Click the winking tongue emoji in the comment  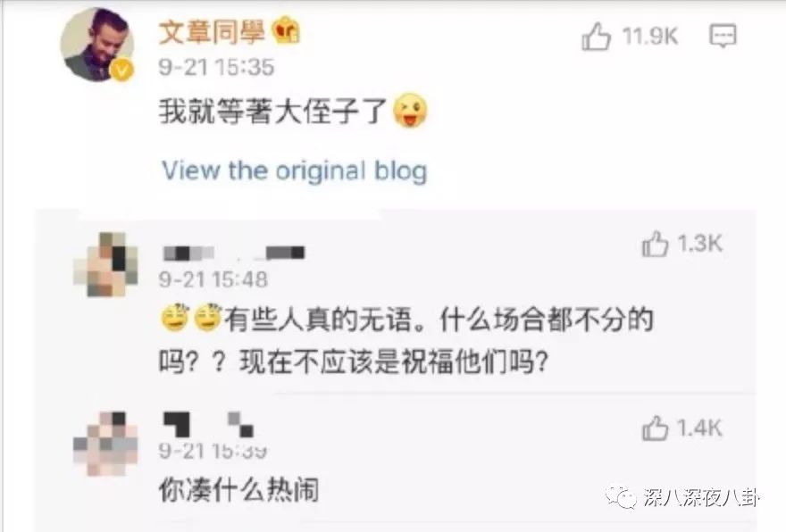410,111
